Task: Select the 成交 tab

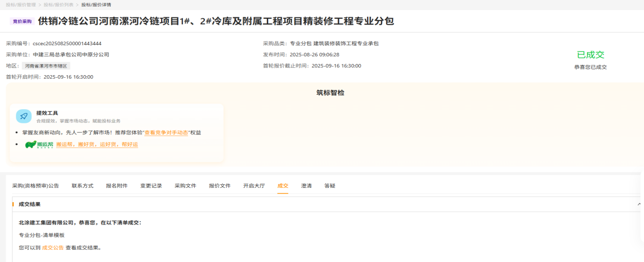Action: pyautogui.click(x=283, y=186)
